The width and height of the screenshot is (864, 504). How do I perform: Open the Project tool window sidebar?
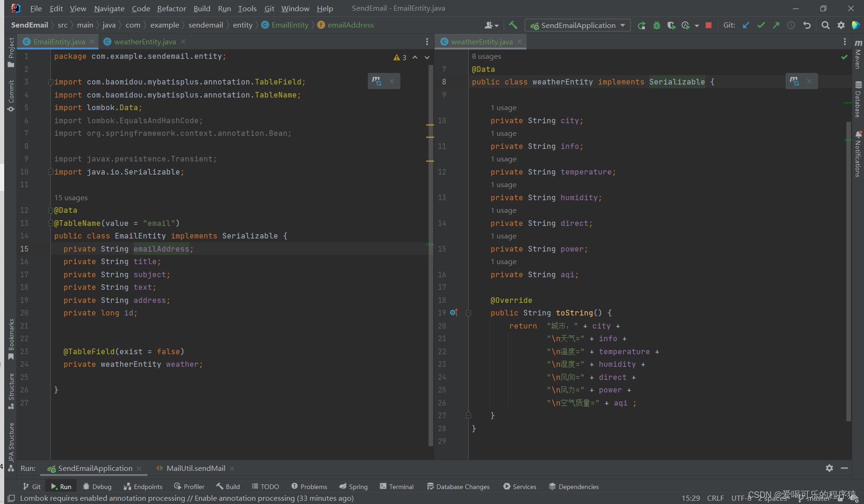(x=11, y=52)
